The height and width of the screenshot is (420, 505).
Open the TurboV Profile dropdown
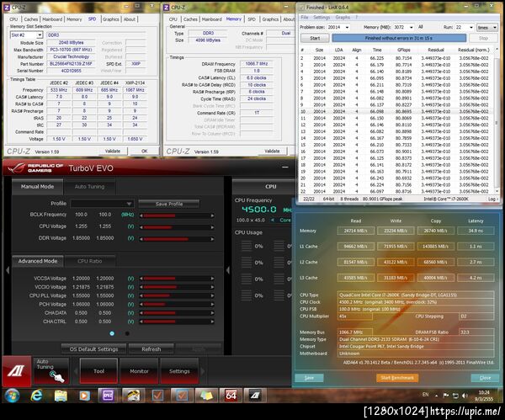tap(102, 204)
